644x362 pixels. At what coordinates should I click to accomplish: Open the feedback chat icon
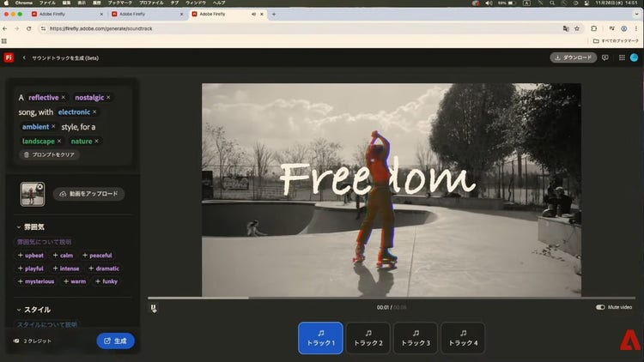pos(605,57)
